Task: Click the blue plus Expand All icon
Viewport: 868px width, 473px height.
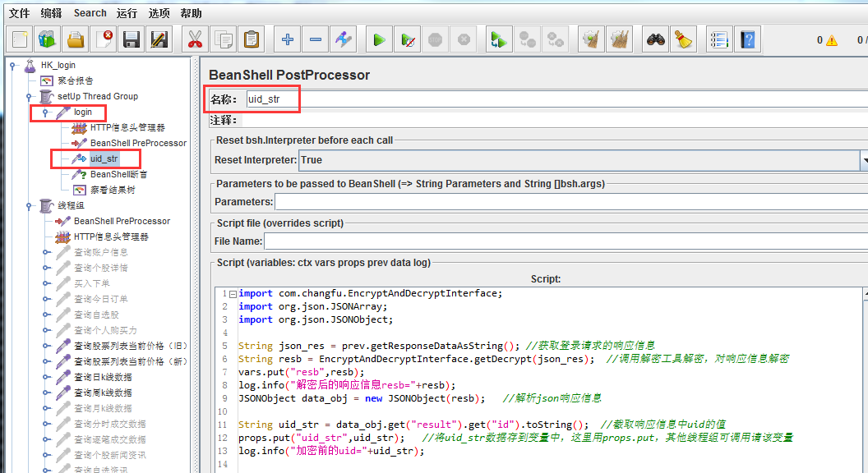Action: coord(288,39)
